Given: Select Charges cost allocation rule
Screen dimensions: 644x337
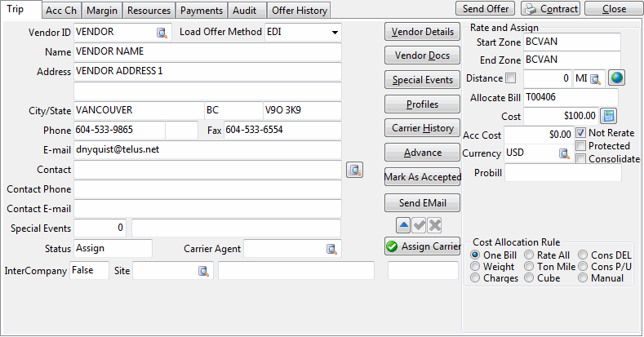Looking at the screenshot, I should point(475,278).
